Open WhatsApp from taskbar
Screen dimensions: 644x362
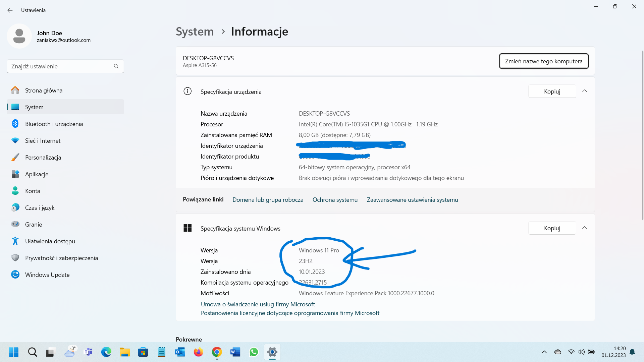pos(254,352)
